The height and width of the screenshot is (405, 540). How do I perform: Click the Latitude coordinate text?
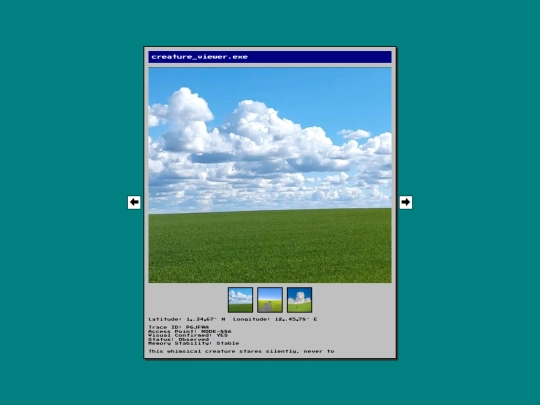tap(187, 319)
